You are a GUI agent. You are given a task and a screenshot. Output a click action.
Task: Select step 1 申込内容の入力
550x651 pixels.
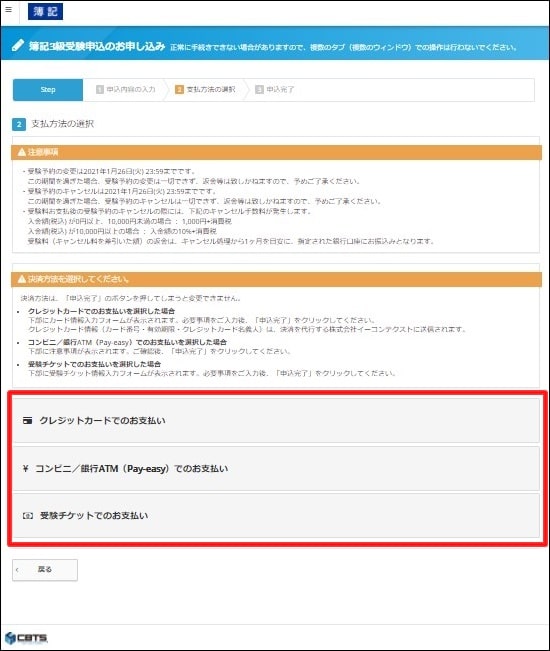coord(126,90)
